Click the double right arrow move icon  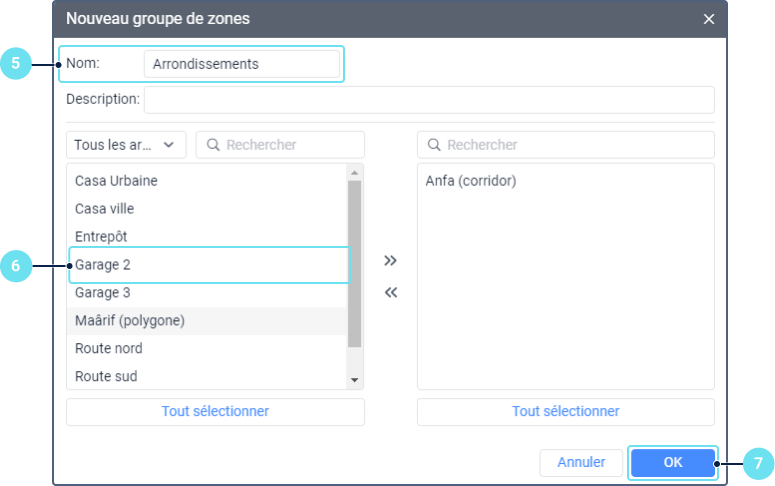click(x=390, y=261)
